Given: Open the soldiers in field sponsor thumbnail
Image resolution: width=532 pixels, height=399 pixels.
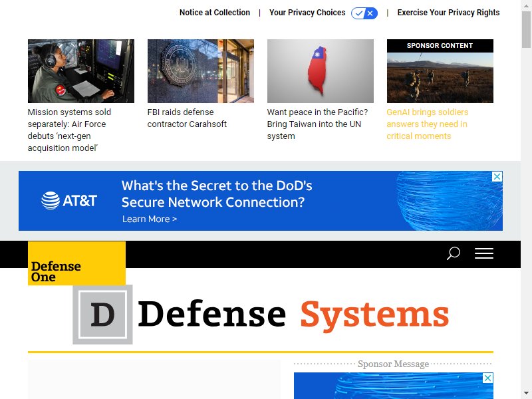Looking at the screenshot, I should (x=440, y=77).
